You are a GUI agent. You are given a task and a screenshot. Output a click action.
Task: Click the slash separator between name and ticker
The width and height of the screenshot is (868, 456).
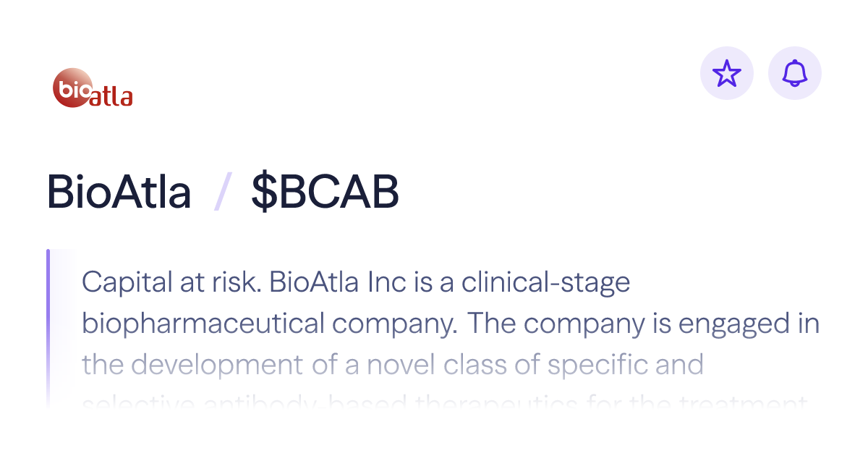221,190
